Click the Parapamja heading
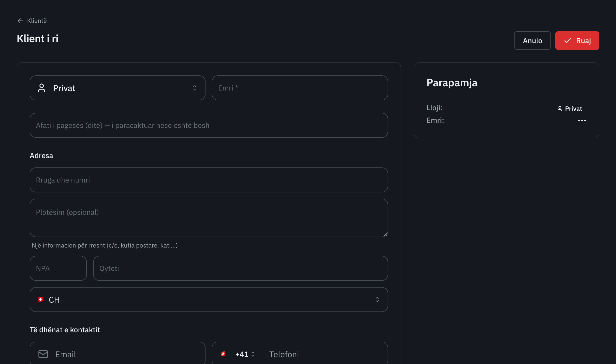 pyautogui.click(x=452, y=83)
